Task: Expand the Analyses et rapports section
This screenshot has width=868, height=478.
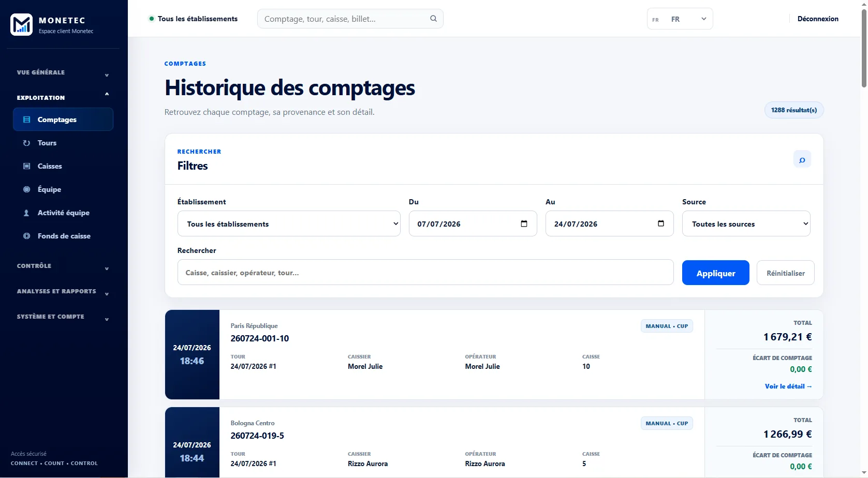Action: (63, 291)
